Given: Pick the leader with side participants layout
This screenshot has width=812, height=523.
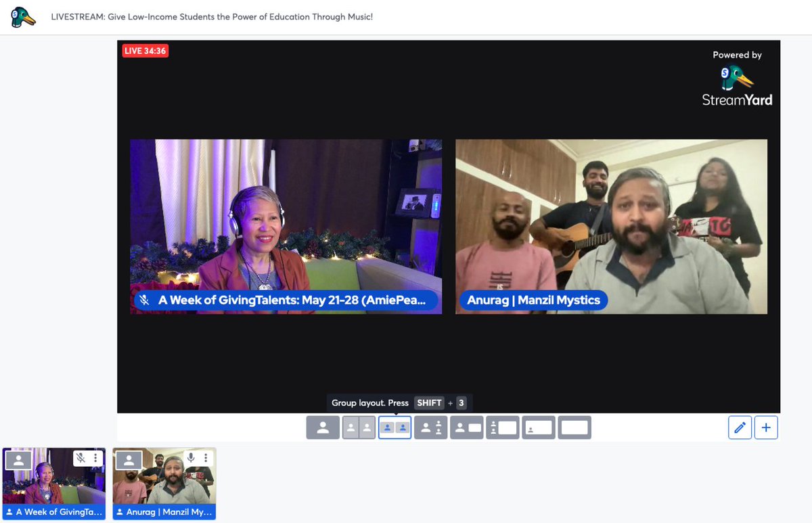Looking at the screenshot, I should [430, 428].
